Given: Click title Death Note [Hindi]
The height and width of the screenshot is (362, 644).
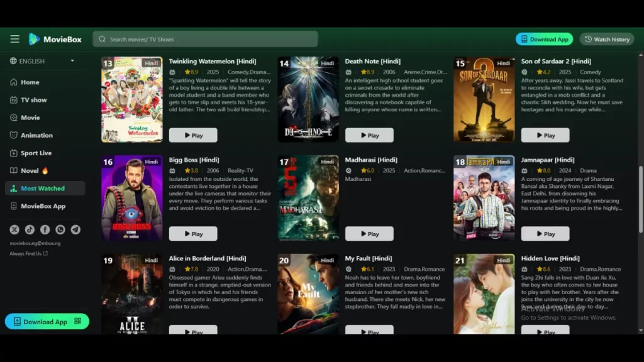Looking at the screenshot, I should point(372,61).
